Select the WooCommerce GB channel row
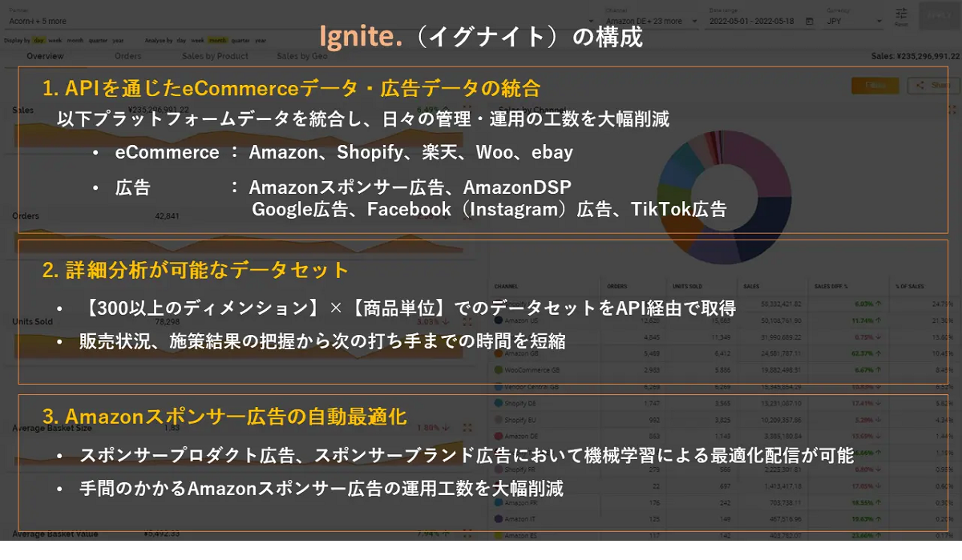Screen dimensions: 962x560 [x=724, y=370]
